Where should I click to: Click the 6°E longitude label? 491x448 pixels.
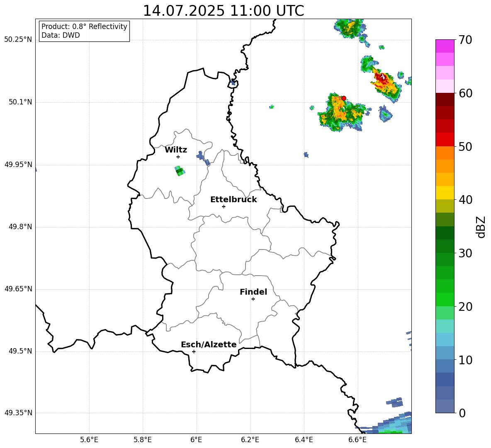point(196,440)
